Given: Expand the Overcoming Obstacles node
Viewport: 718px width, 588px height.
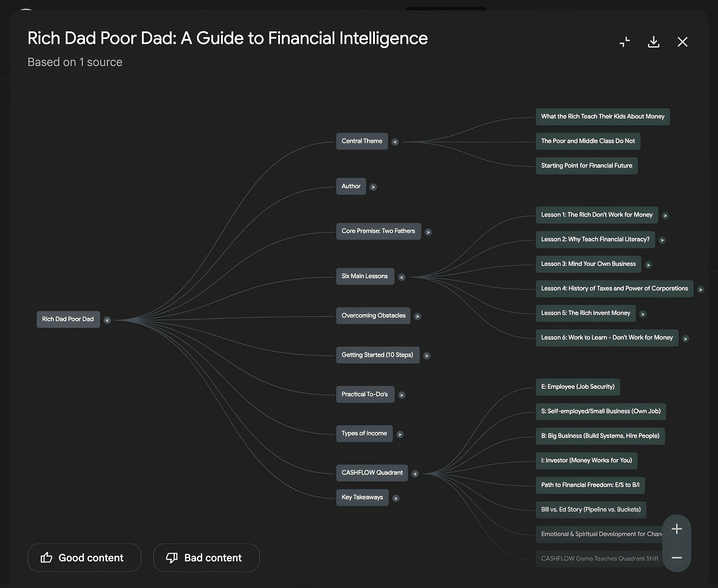Looking at the screenshot, I should [417, 316].
